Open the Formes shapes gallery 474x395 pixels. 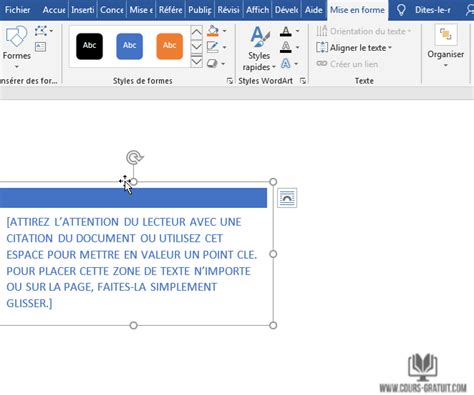point(16,47)
